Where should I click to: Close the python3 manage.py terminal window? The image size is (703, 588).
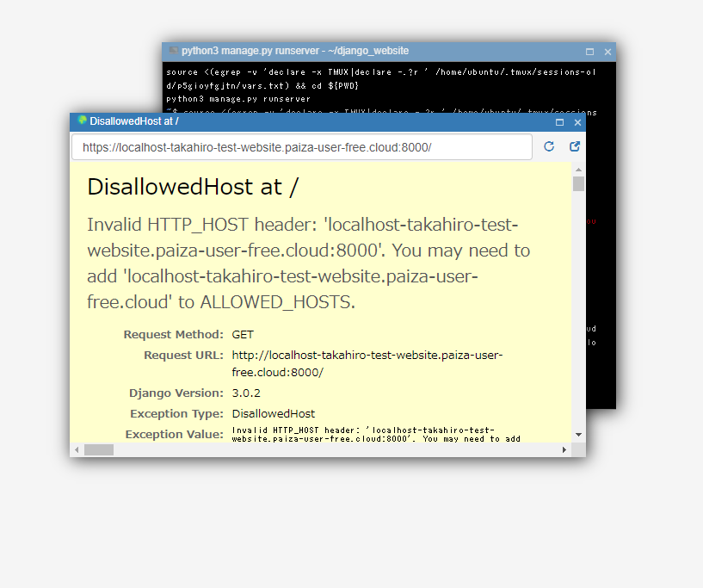point(607,52)
